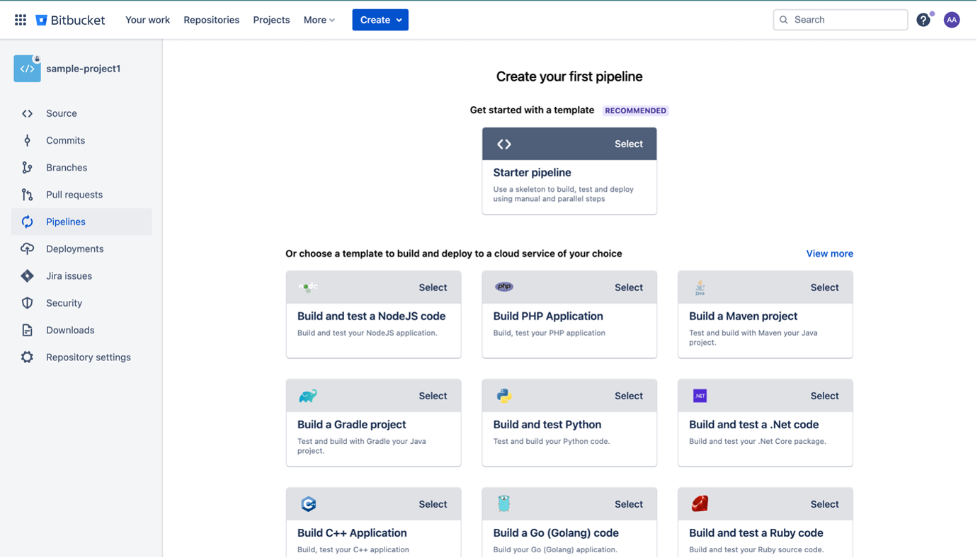Select the Build a Maven project template
Image resolution: width=980 pixels, height=560 pixels.
[824, 287]
